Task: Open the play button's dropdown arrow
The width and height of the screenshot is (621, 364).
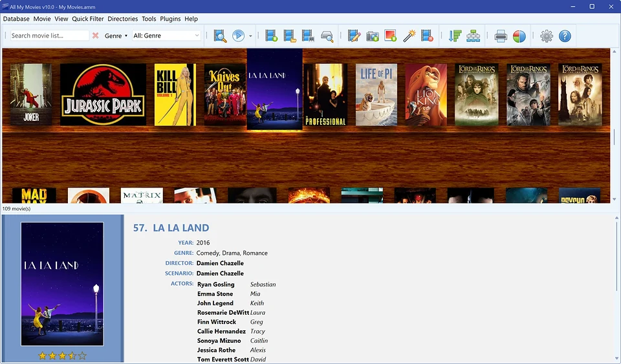Action: (x=250, y=36)
